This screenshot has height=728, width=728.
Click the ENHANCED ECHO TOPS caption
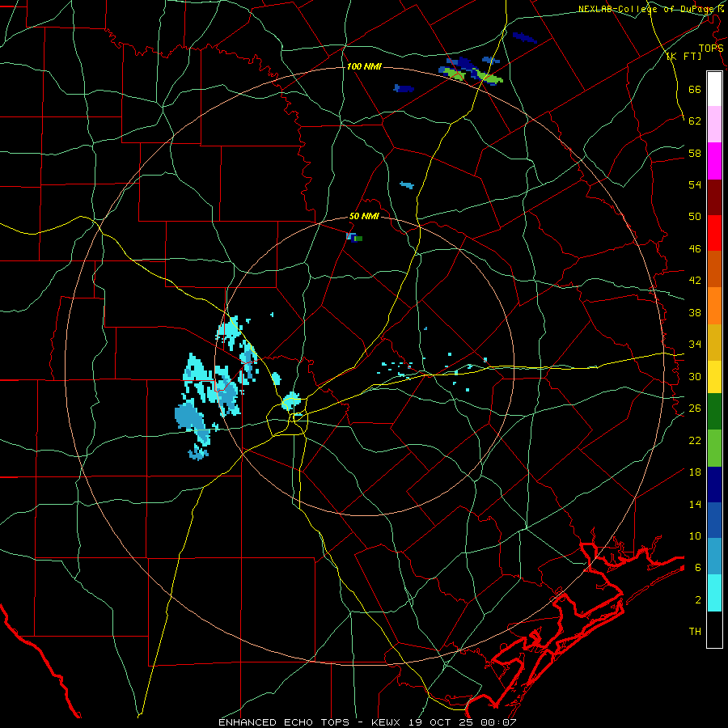284,722
